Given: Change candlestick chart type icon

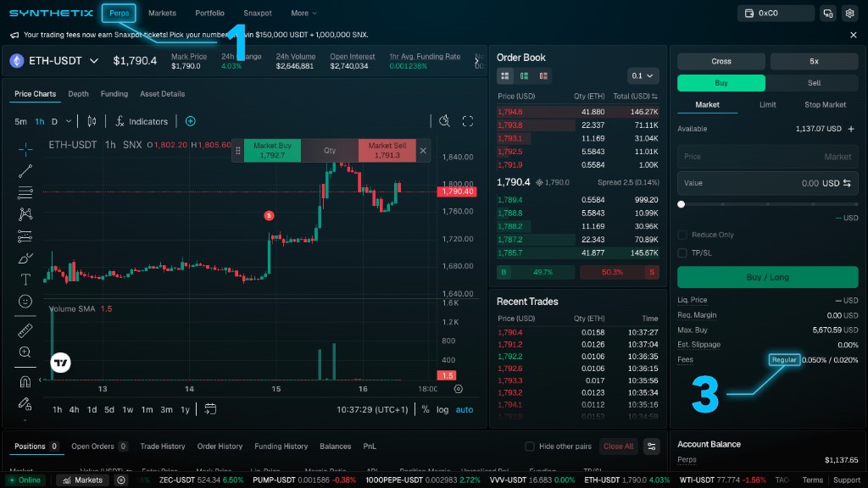Looking at the screenshot, I should pos(92,121).
